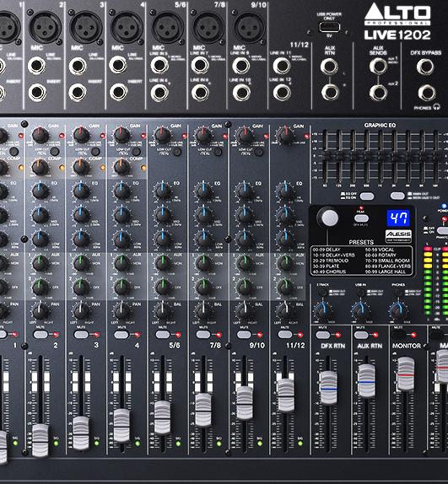Grab the MONITOR fader

coord(405,374)
